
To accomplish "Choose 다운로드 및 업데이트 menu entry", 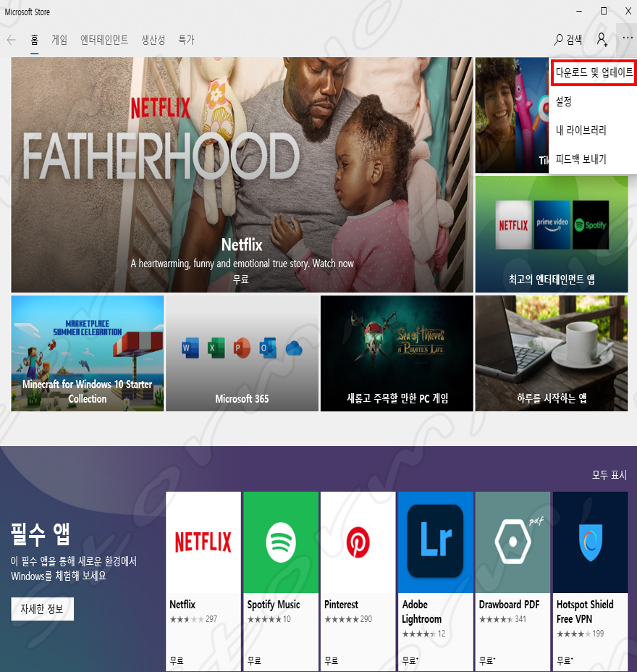I will click(x=594, y=72).
